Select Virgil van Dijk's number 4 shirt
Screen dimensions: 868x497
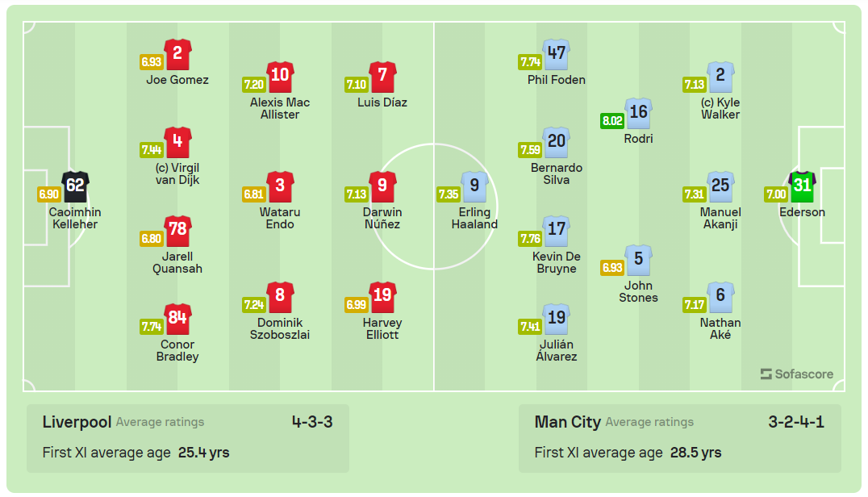point(177,143)
